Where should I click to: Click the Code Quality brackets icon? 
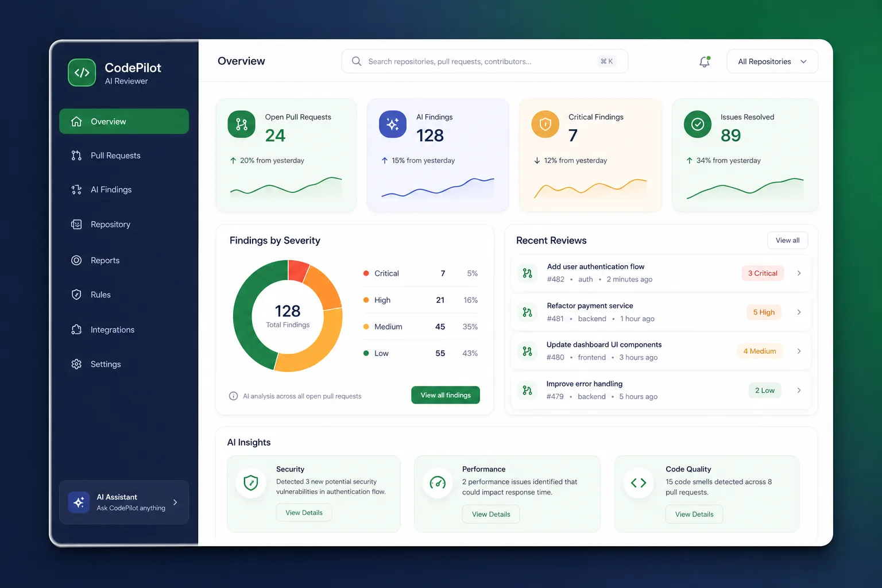(639, 483)
